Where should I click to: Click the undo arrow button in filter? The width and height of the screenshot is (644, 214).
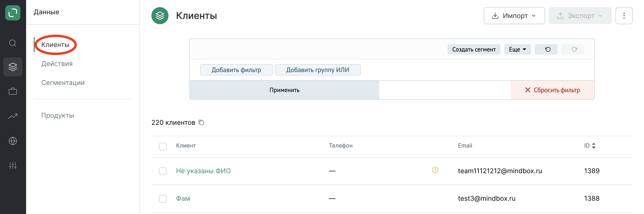pyautogui.click(x=546, y=49)
